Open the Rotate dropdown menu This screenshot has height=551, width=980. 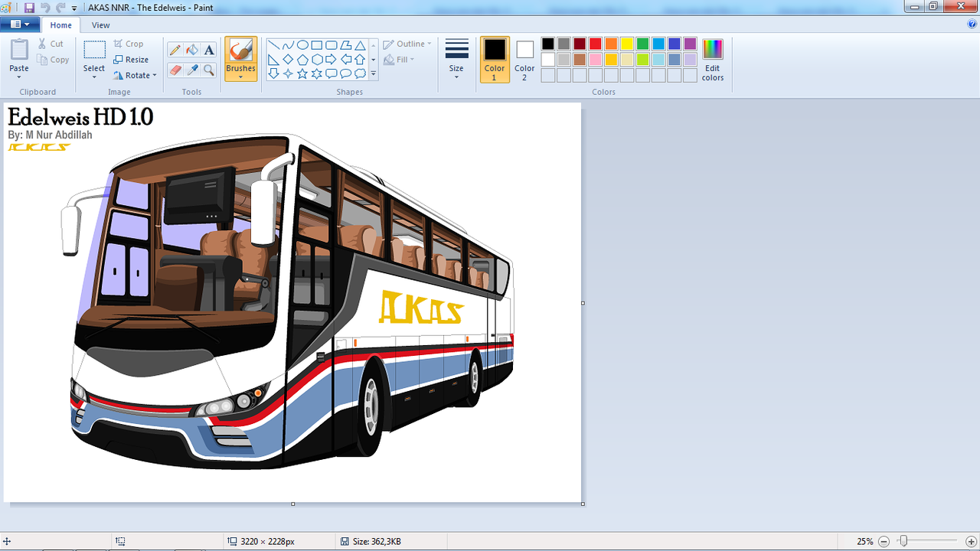coord(135,75)
